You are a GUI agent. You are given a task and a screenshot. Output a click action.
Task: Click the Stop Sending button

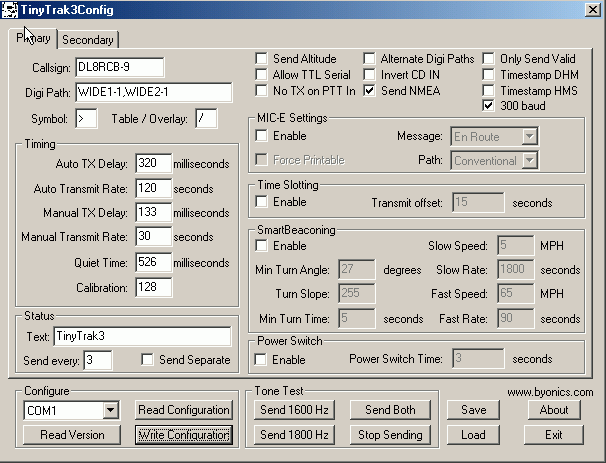(x=390, y=435)
